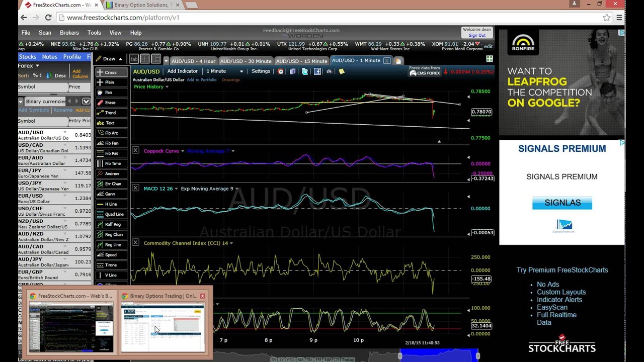Close the Commodity Channel Index pane
The image size is (644, 362).
point(135,242)
